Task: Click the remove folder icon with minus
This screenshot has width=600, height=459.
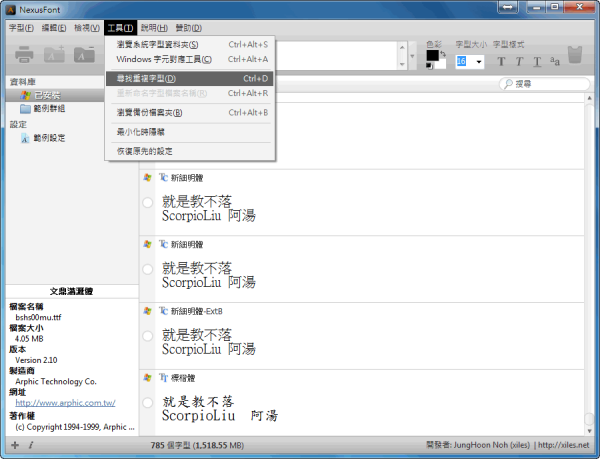Action: pos(84,54)
